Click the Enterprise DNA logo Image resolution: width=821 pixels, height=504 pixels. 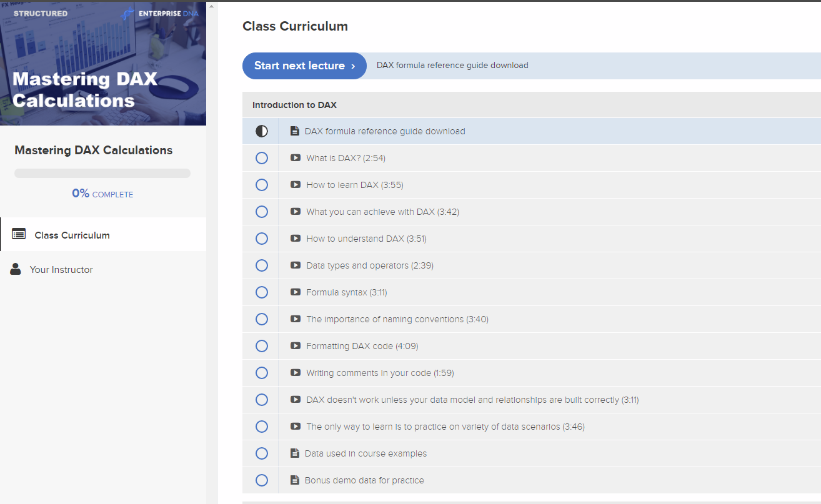click(160, 13)
